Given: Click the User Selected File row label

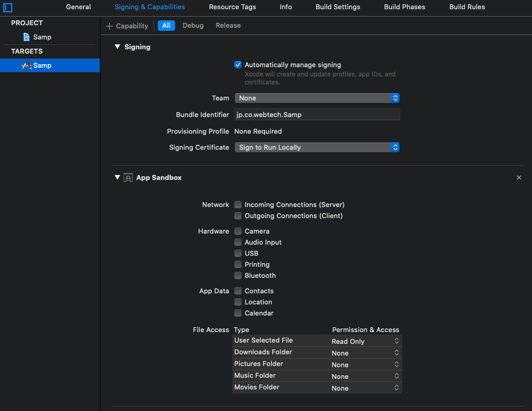Looking at the screenshot, I should tap(263, 340).
